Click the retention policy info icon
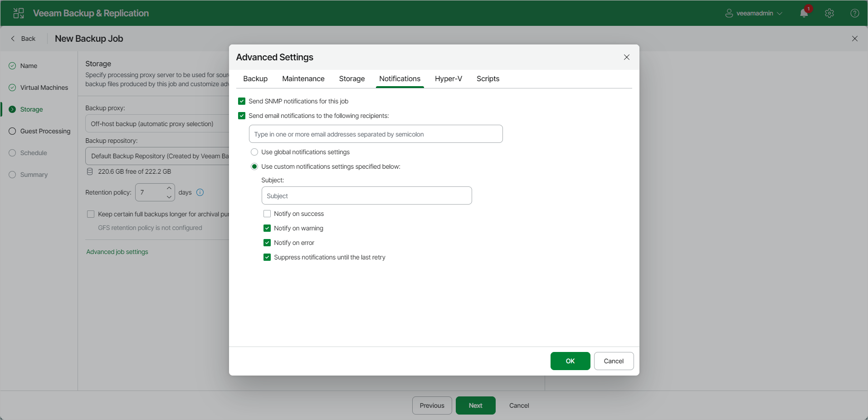 (x=200, y=192)
